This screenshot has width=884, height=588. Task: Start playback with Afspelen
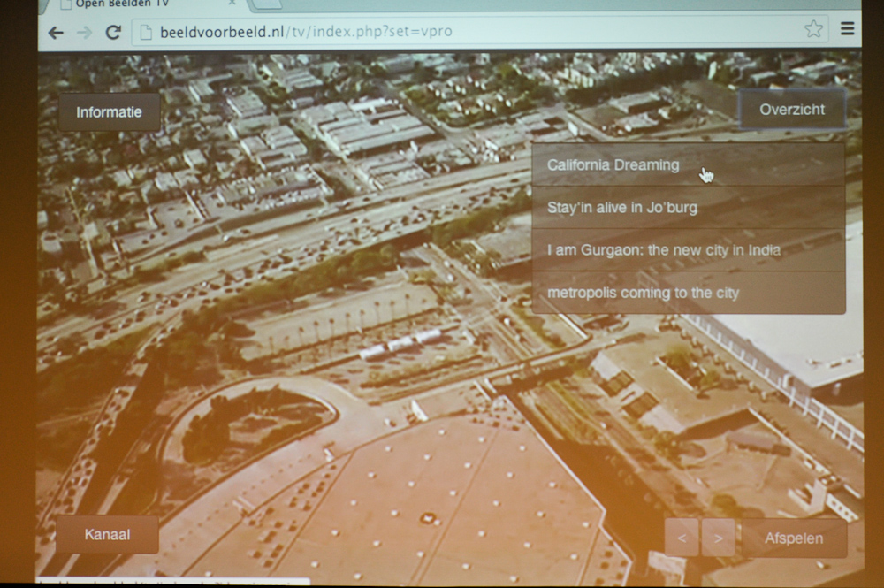tap(794, 538)
